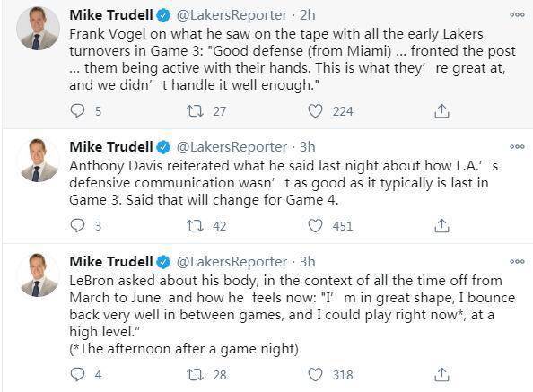Open Mike Trudell profile from first tweet name
The height and width of the screenshot is (392, 533).
111,15
